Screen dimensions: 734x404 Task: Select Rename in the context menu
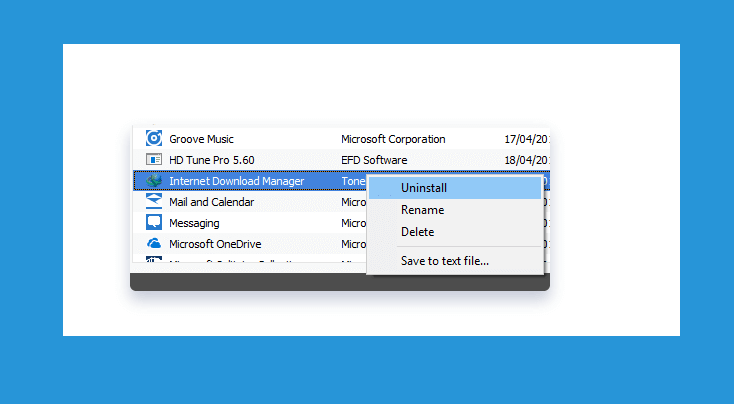(455, 210)
